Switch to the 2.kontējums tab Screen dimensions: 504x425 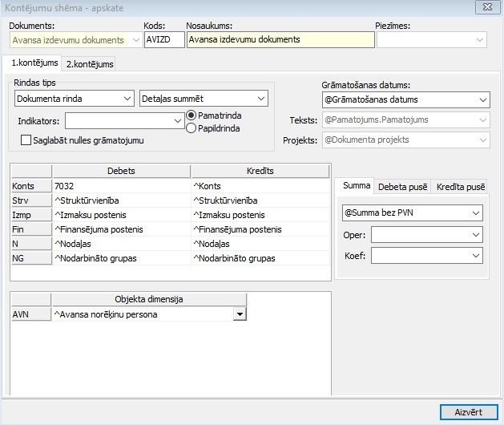(90, 63)
